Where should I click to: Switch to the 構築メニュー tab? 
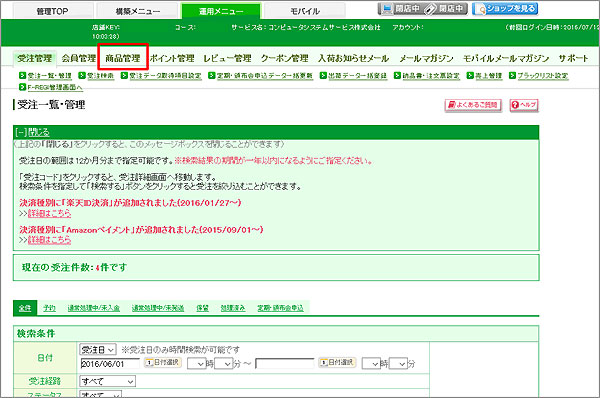pyautogui.click(x=138, y=11)
